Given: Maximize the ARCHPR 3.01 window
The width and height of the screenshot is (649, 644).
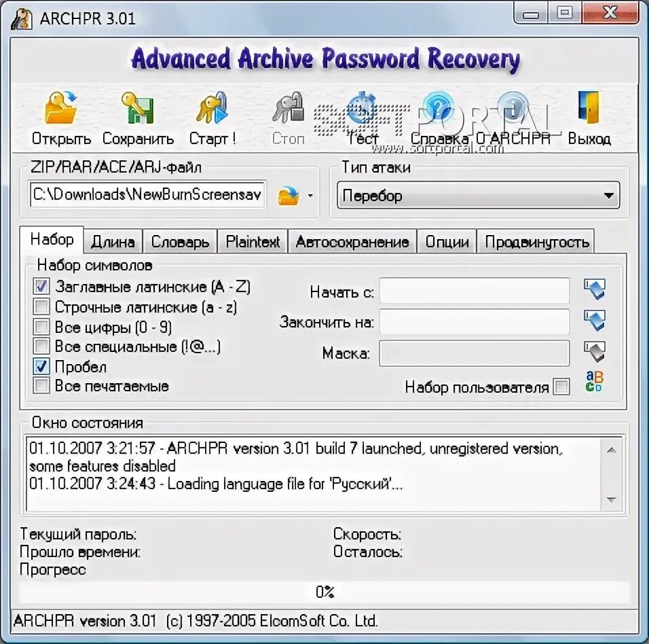Looking at the screenshot, I should pos(565,12).
